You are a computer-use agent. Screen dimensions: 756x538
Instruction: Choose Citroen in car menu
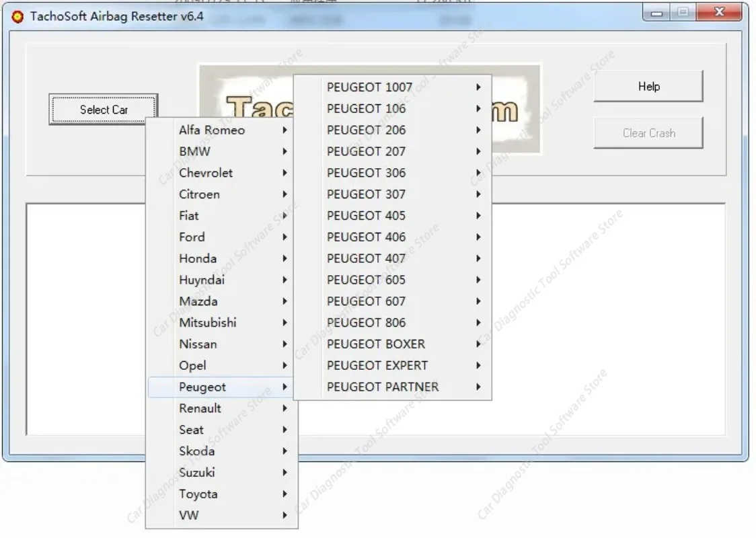point(221,194)
